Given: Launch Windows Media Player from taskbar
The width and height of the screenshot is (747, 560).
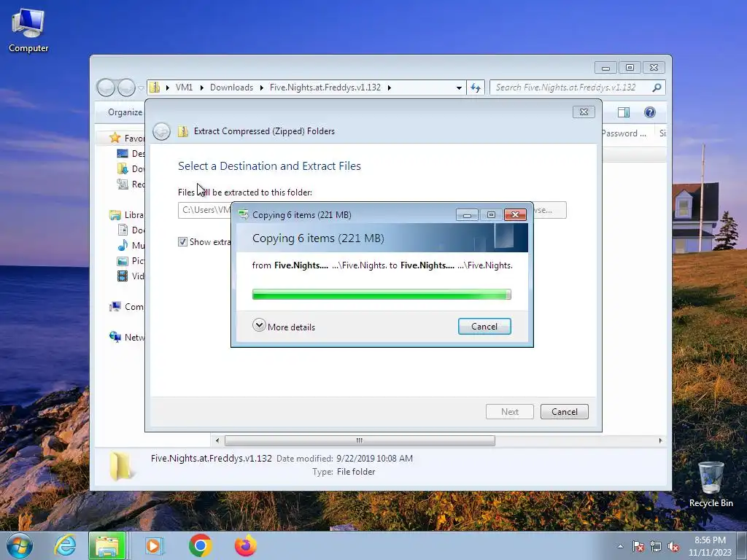Looking at the screenshot, I should [x=153, y=545].
